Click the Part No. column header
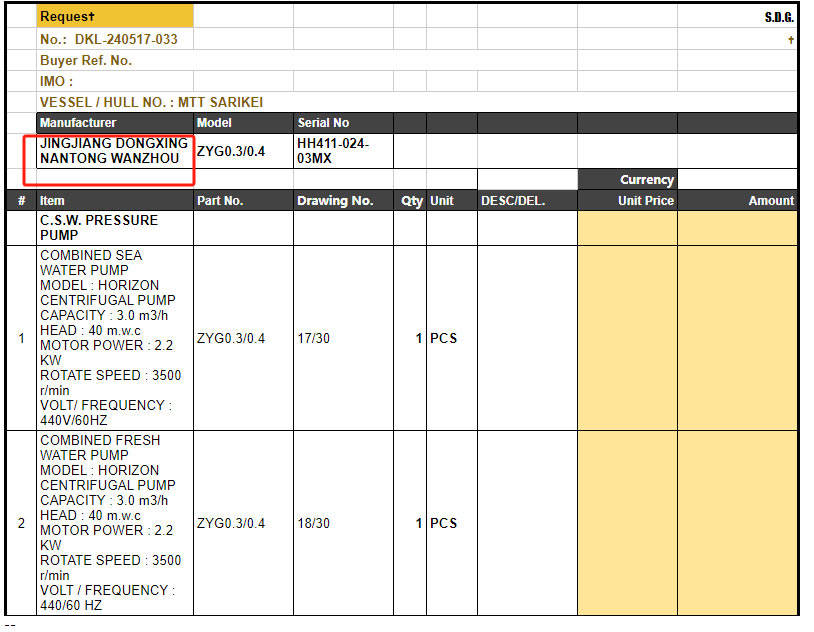Viewport: 814px width, 632px height. [x=243, y=201]
